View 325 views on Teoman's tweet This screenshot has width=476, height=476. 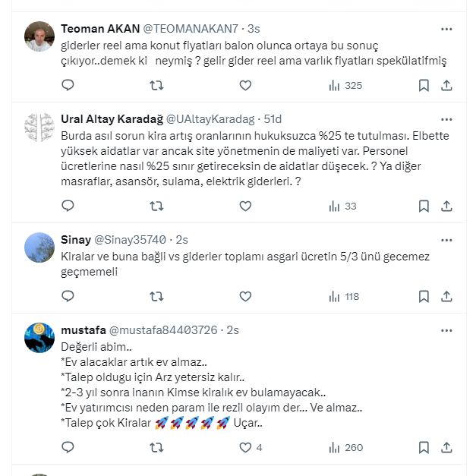coord(345,86)
